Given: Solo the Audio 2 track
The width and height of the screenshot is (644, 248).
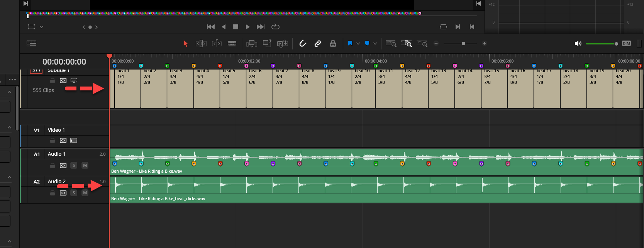Looking at the screenshot, I should pyautogui.click(x=74, y=193).
